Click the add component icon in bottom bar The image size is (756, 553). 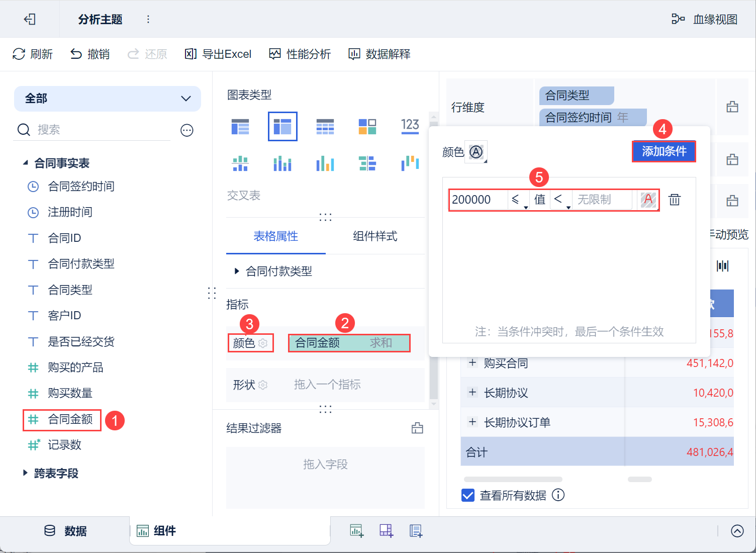click(x=357, y=531)
